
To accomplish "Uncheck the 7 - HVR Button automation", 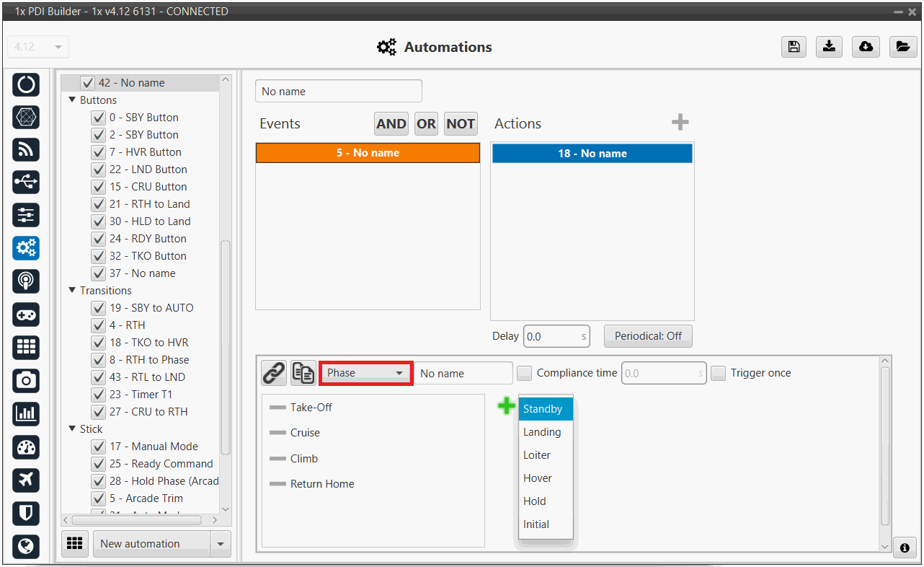I will click(x=99, y=152).
